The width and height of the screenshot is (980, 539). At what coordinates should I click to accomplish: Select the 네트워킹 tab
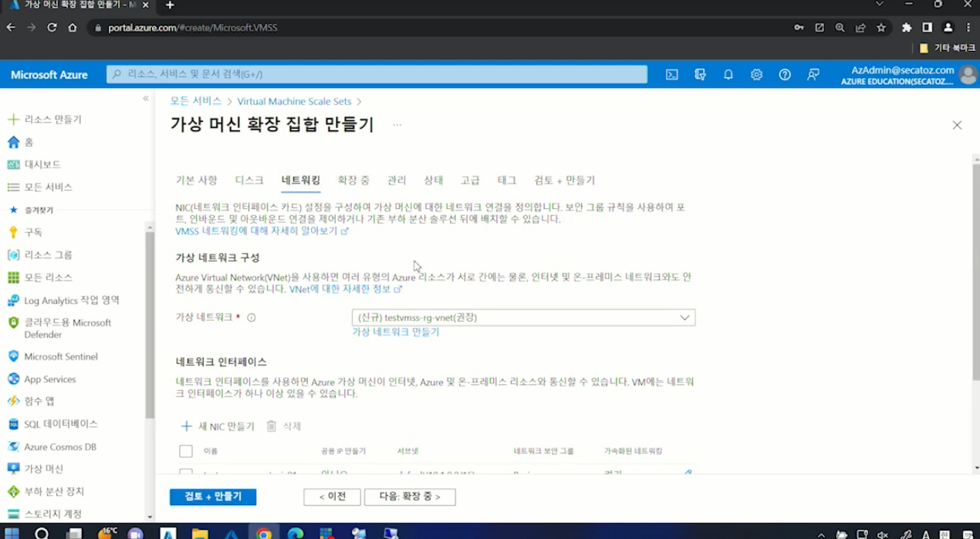[301, 180]
